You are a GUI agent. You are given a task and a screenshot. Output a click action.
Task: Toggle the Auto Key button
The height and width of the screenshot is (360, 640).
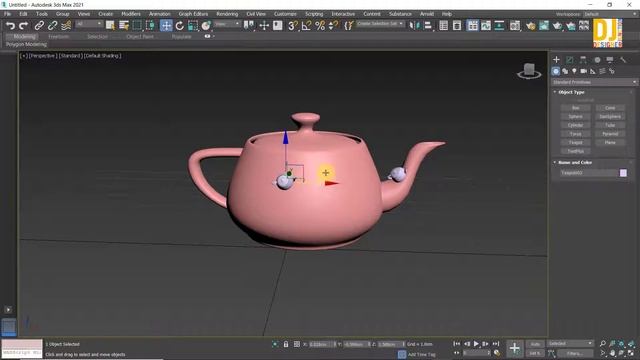coord(535,344)
